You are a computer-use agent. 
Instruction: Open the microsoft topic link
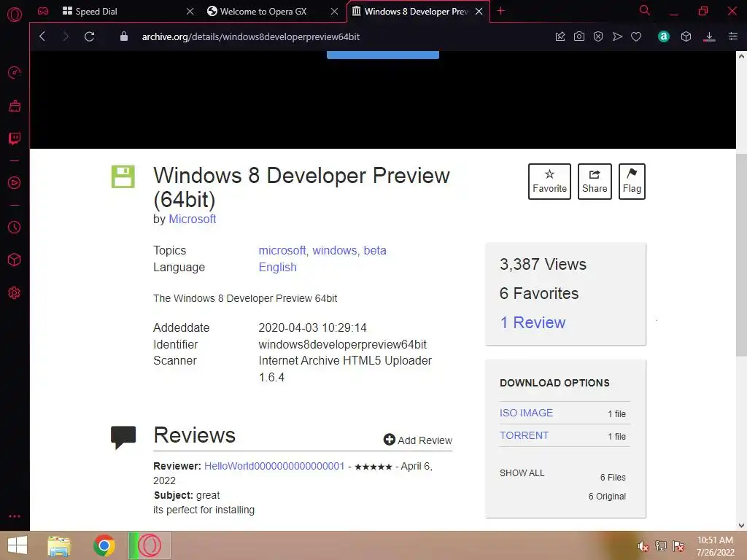point(282,251)
